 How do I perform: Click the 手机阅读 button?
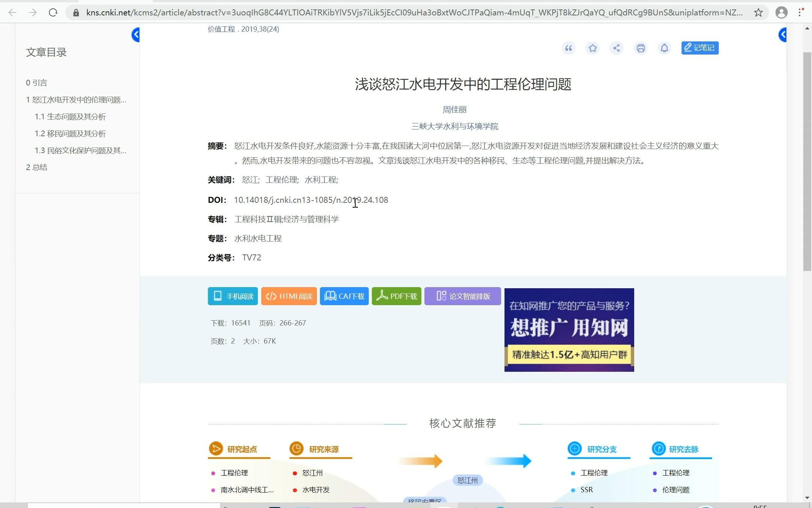coord(233,296)
